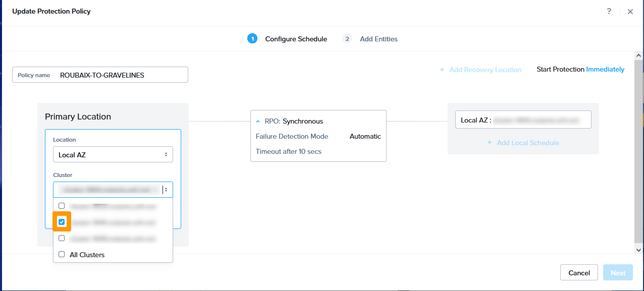Click the plus icon for Add Recovery Location
This screenshot has height=291, width=644.
tap(442, 70)
